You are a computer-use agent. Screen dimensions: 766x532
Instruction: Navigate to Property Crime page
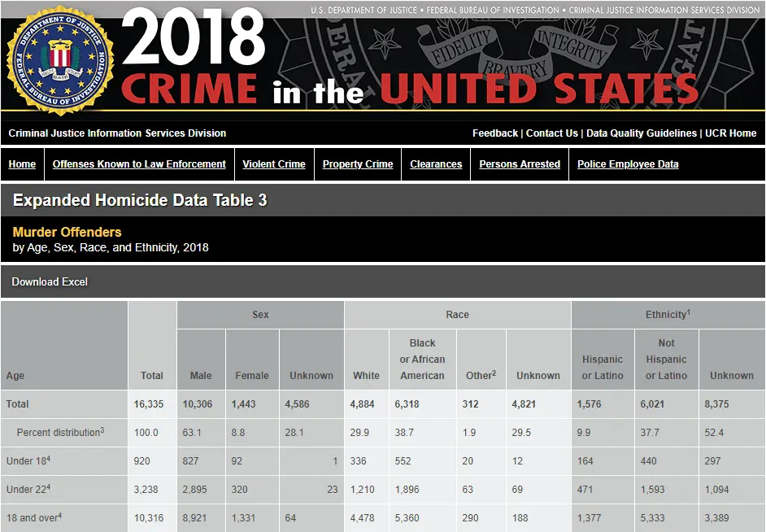click(358, 164)
